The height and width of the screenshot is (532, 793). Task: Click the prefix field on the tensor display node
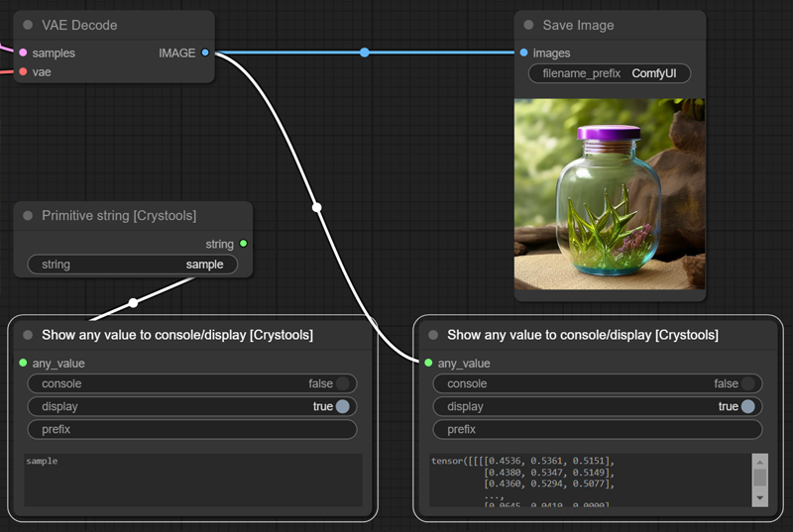click(597, 430)
